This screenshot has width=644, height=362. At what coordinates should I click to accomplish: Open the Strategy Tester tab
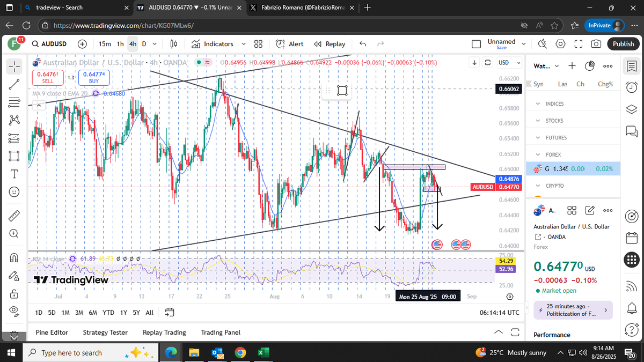pos(105,333)
